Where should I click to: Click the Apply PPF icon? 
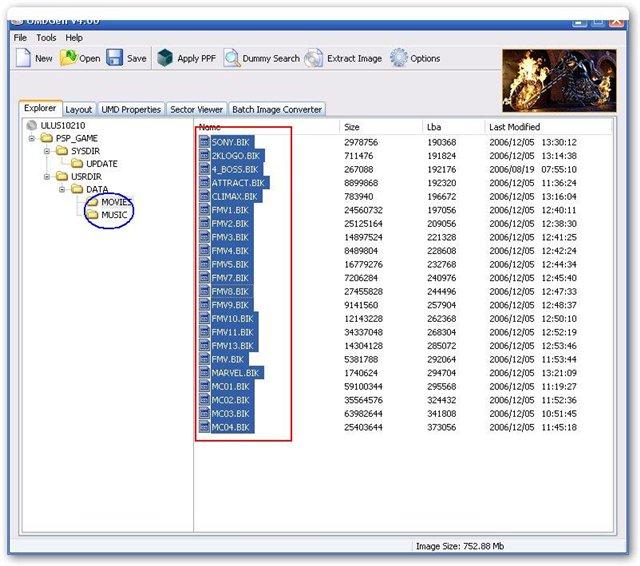[x=165, y=58]
